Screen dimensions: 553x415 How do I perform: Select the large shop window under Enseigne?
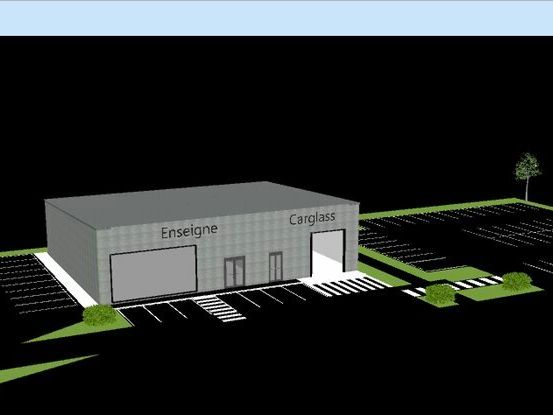coord(153,274)
